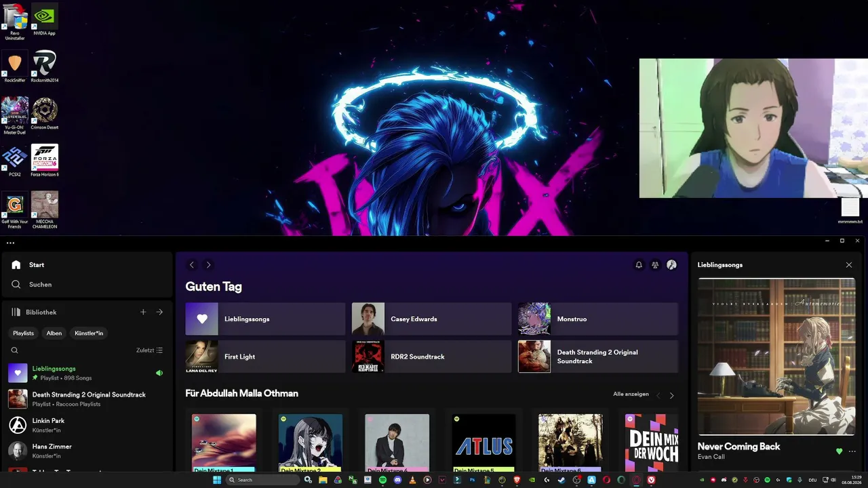
Task: Collapse the Bibliothek library panel
Action: pyautogui.click(x=34, y=312)
